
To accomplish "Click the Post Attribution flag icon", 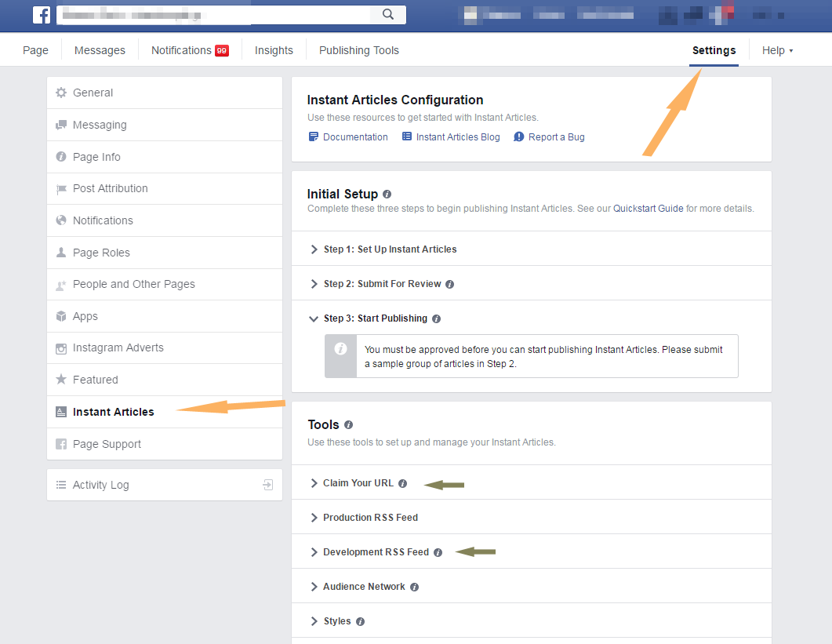I will 61,189.
